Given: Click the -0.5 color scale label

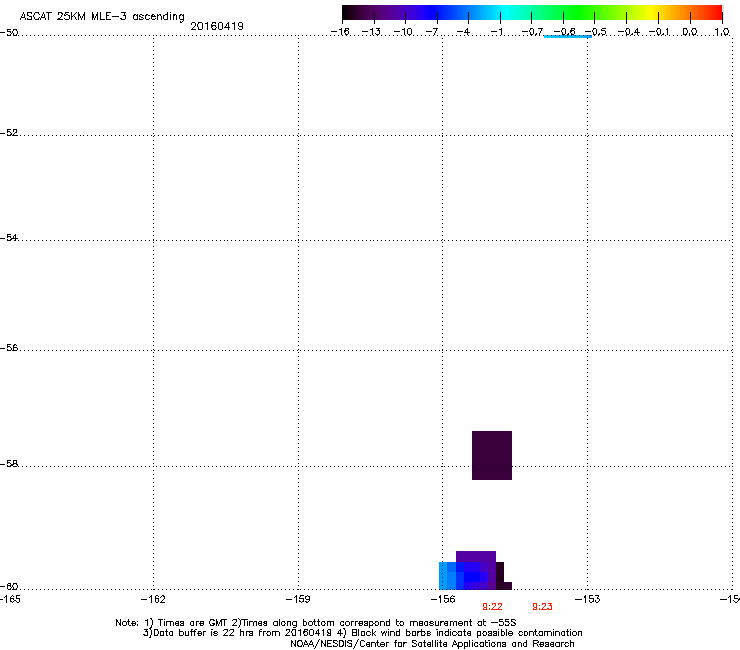Looking at the screenshot, I should click(x=596, y=32).
